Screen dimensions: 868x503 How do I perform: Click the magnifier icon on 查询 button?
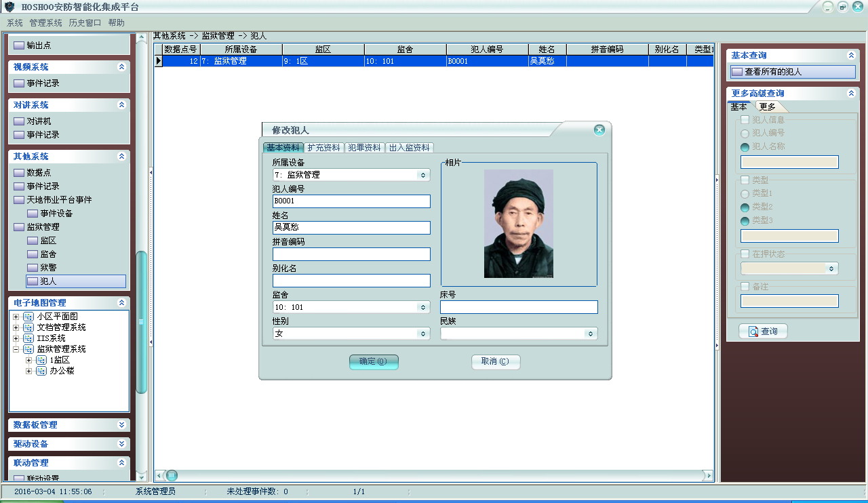pos(753,331)
